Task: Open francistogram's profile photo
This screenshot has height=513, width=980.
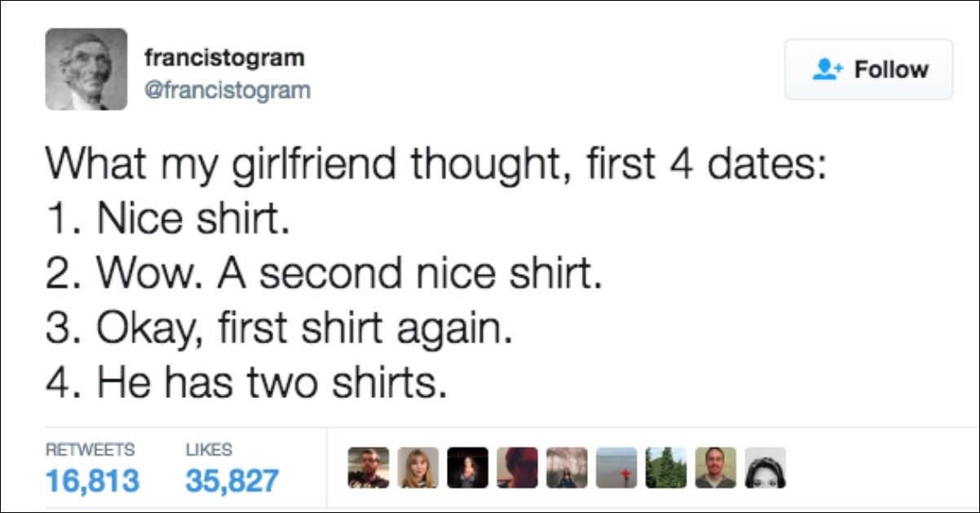Action: tap(86, 69)
